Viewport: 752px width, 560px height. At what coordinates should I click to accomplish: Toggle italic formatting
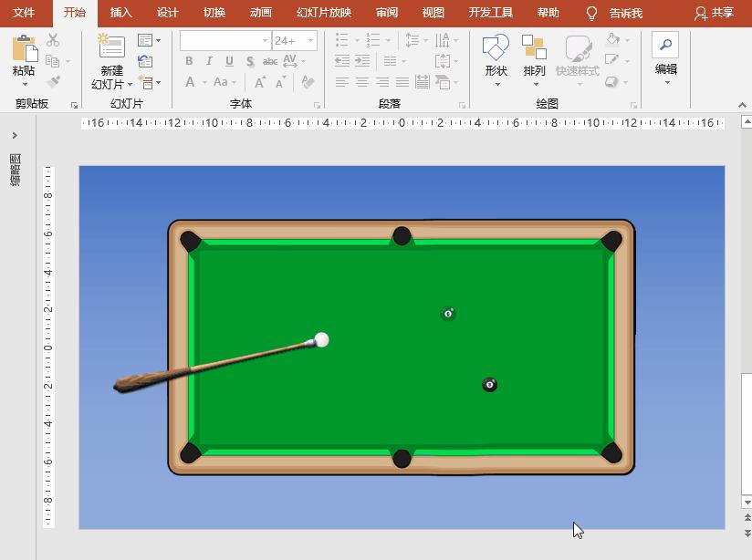pos(208,62)
